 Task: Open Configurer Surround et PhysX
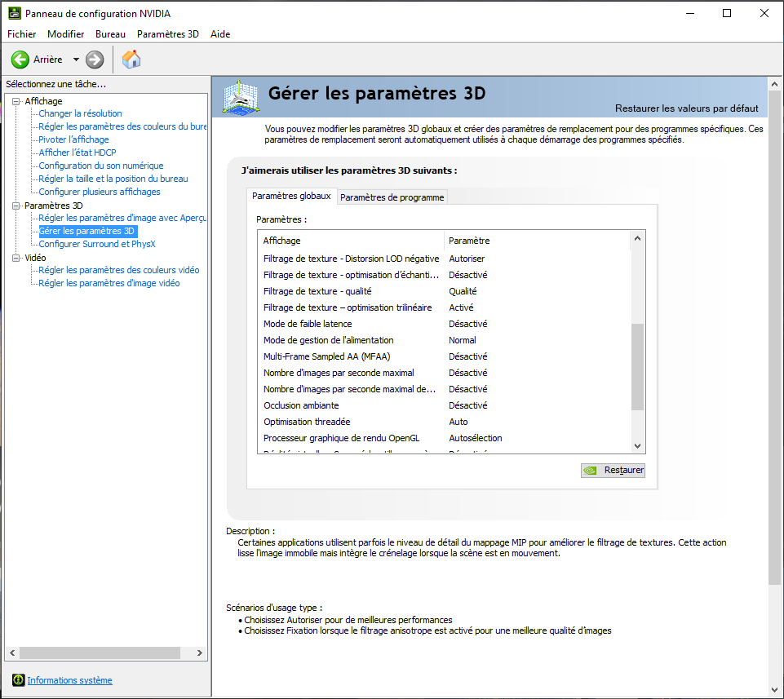coord(97,244)
